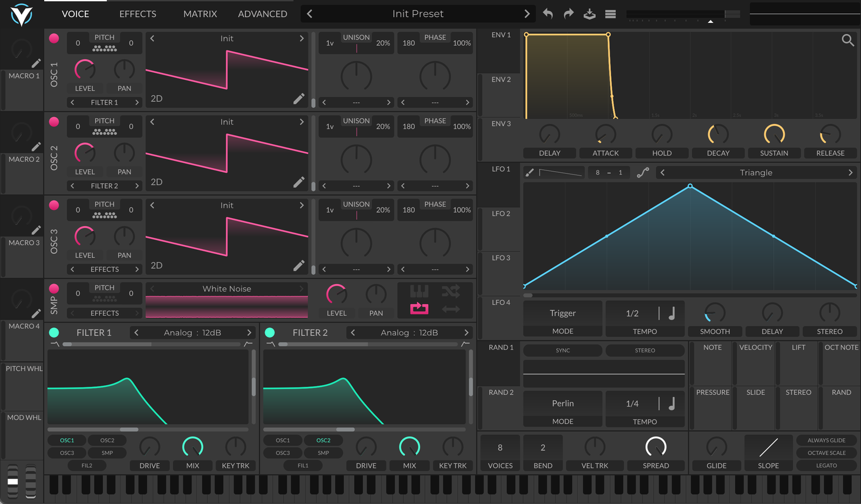Click the Init Preset name
Viewport: 861px width, 504px height.
[418, 14]
